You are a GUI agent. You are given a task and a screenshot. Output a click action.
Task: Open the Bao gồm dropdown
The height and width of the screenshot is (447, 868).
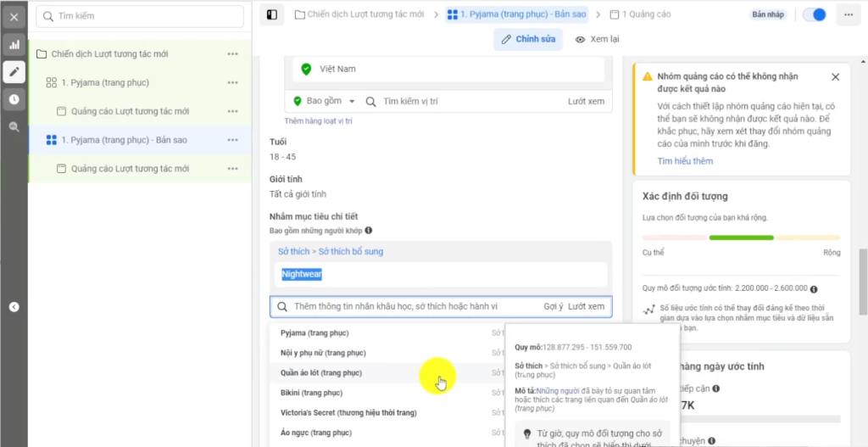pyautogui.click(x=325, y=102)
